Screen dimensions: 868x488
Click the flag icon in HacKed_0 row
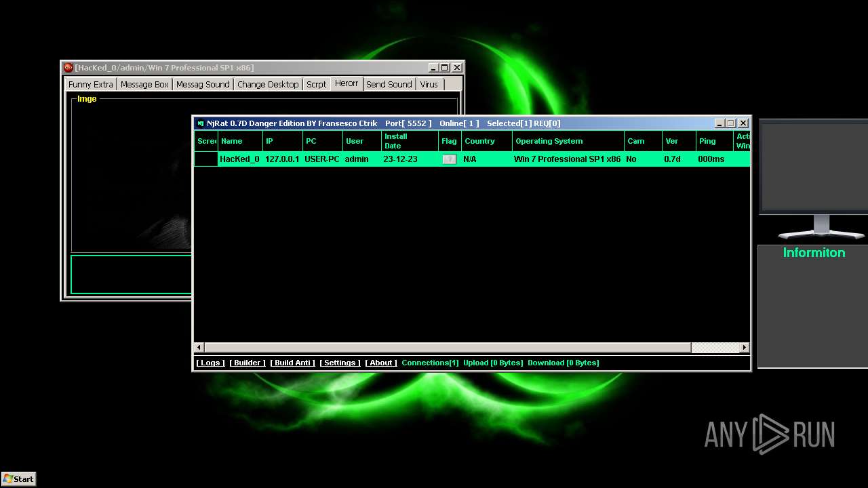coord(450,159)
